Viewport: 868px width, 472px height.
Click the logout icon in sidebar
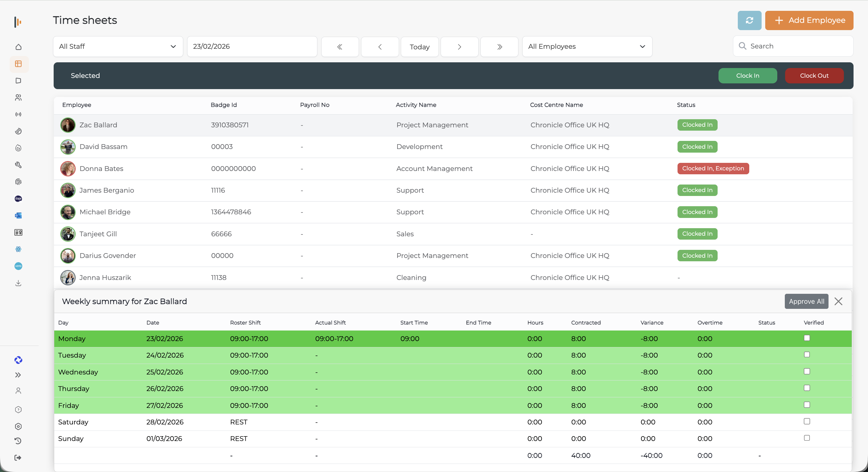click(x=18, y=458)
